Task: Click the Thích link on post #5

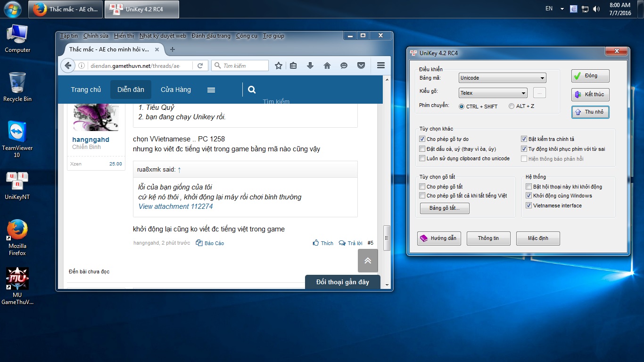Action: (323, 243)
